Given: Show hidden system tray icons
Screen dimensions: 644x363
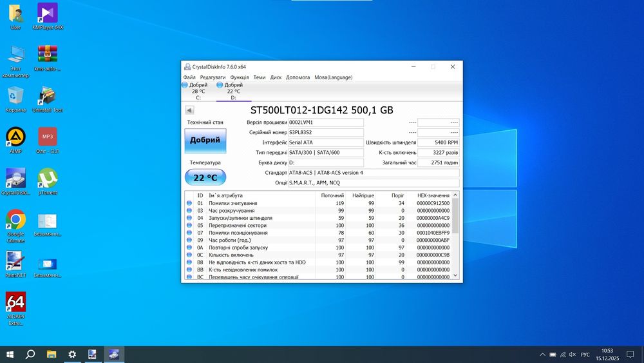Looking at the screenshot, I should [x=542, y=355].
